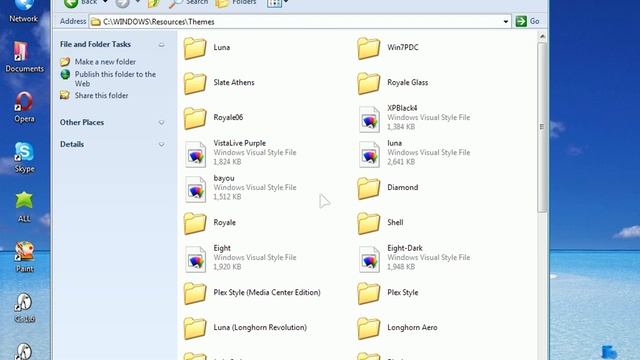This screenshot has width=640, height=360.
Task: Click Publish this folder to the Web
Action: (x=115, y=79)
